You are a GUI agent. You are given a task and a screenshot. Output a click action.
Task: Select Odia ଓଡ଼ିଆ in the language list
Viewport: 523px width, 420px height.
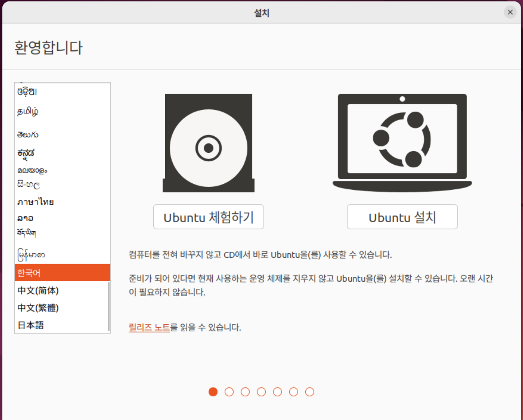pos(62,92)
